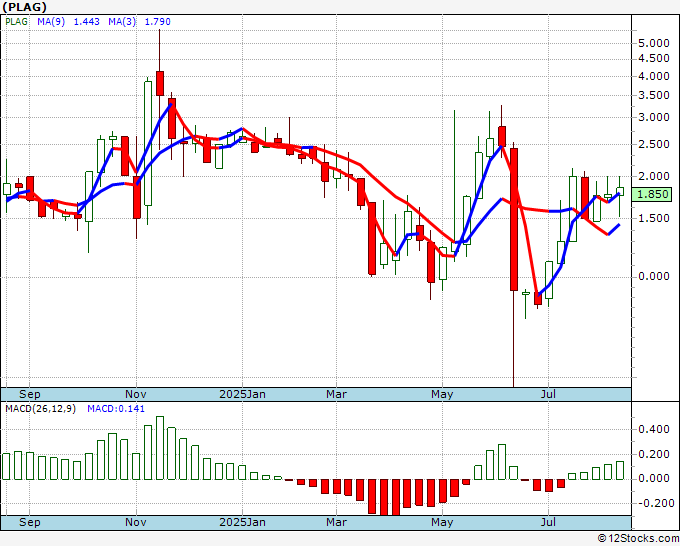Image resolution: width=680 pixels, height=546 pixels.
Task: Click the 0.200 MACD axis label
Action: tap(654, 454)
